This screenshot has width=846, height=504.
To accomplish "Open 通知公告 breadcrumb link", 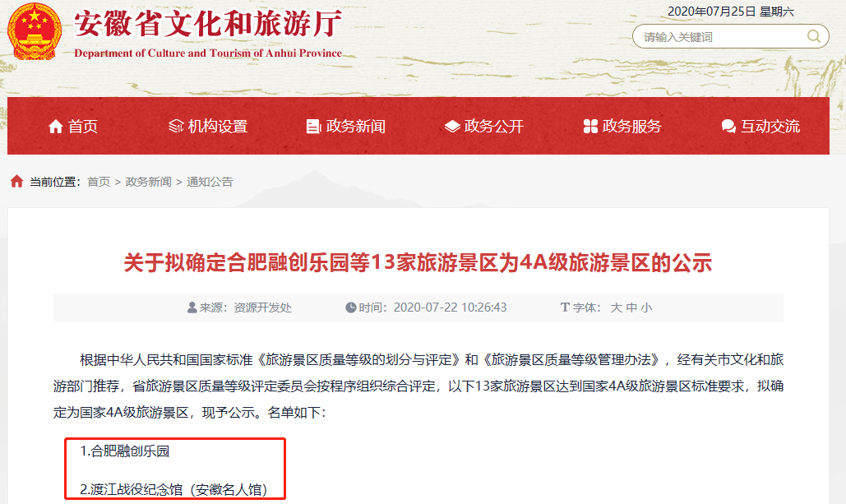I will coord(210,182).
